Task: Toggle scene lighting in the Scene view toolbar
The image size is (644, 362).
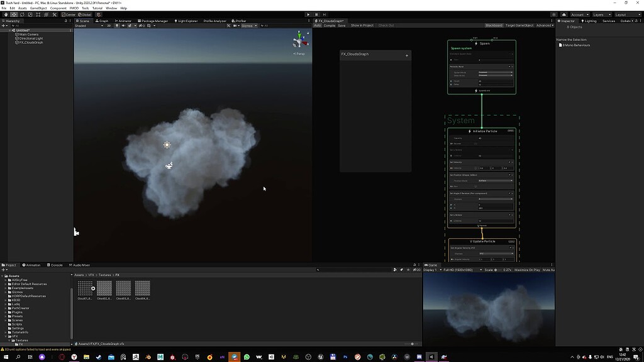Action: [x=116, y=25]
